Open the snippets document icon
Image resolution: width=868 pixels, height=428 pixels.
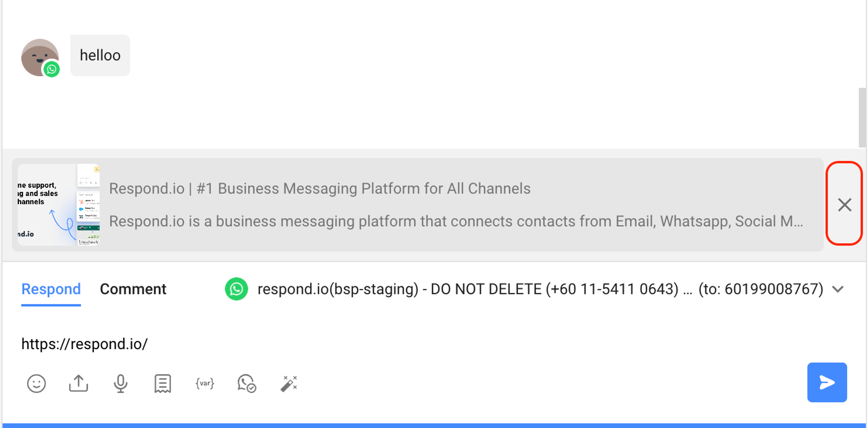(163, 384)
